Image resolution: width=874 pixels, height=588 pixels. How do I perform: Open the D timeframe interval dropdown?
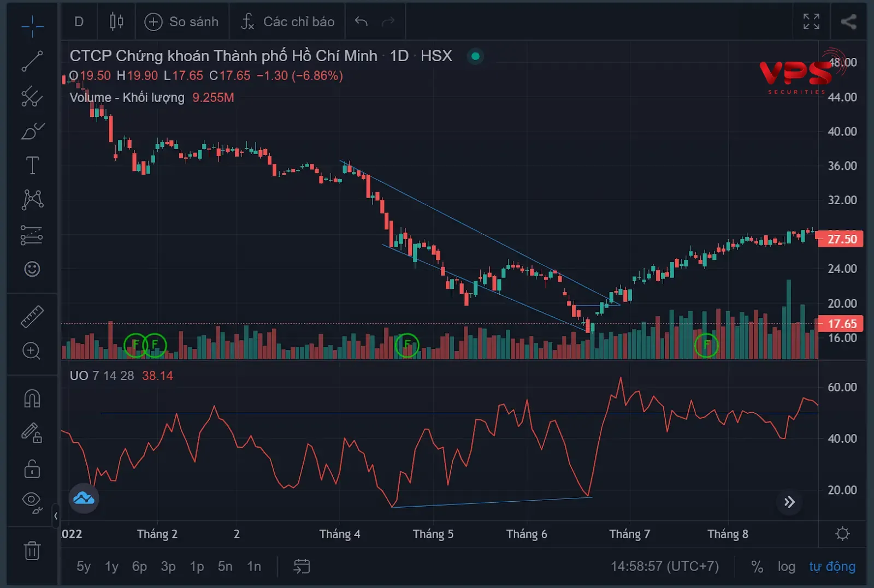point(79,22)
